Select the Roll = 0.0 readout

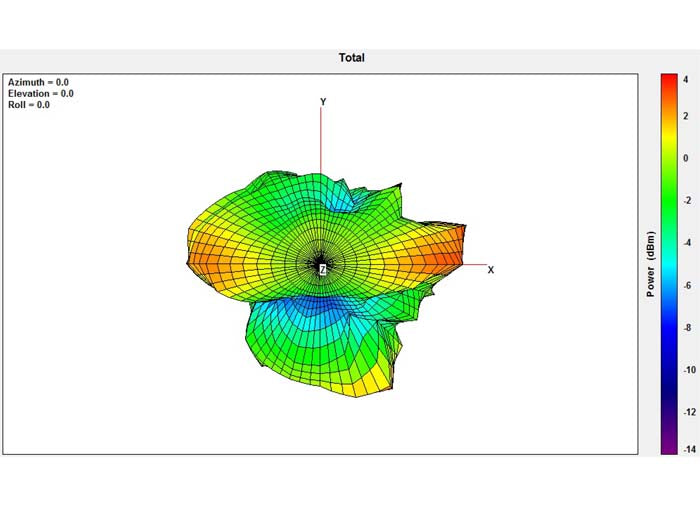[x=29, y=104]
